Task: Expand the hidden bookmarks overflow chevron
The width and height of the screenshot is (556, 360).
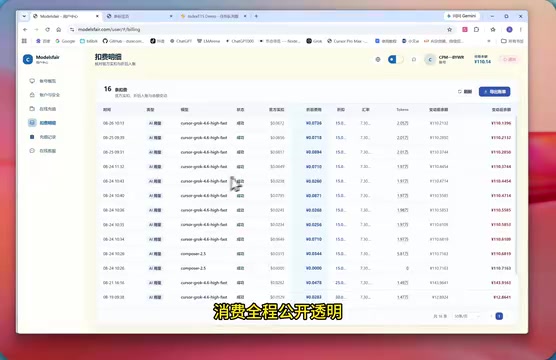Action: [489, 41]
